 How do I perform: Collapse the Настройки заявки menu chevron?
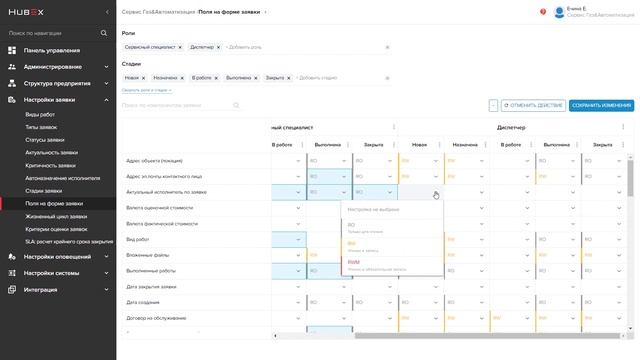[x=107, y=100]
